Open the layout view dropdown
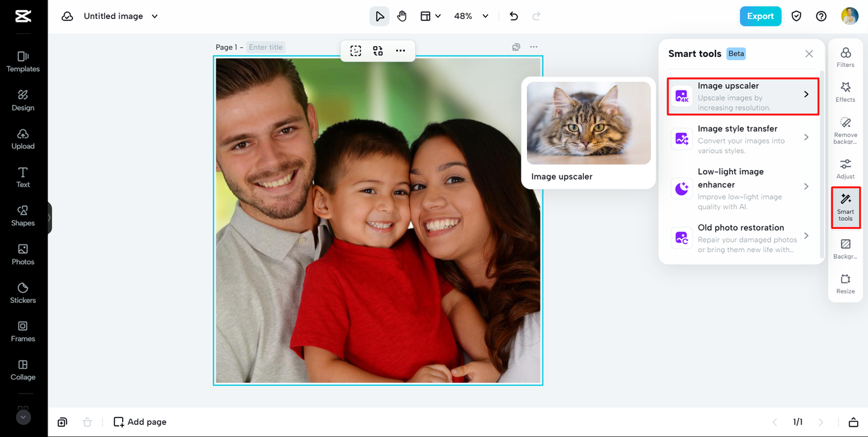 (x=431, y=16)
